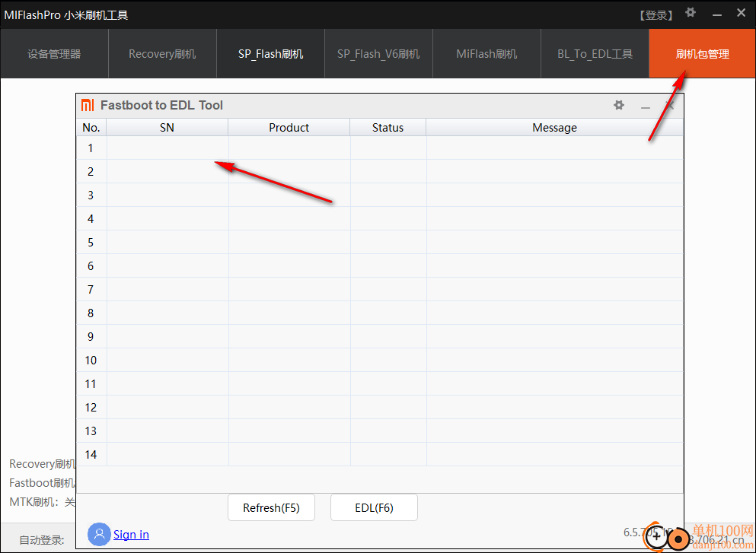The width and height of the screenshot is (756, 553).
Task: Select row number 9 in the device table
Action: click(380, 337)
